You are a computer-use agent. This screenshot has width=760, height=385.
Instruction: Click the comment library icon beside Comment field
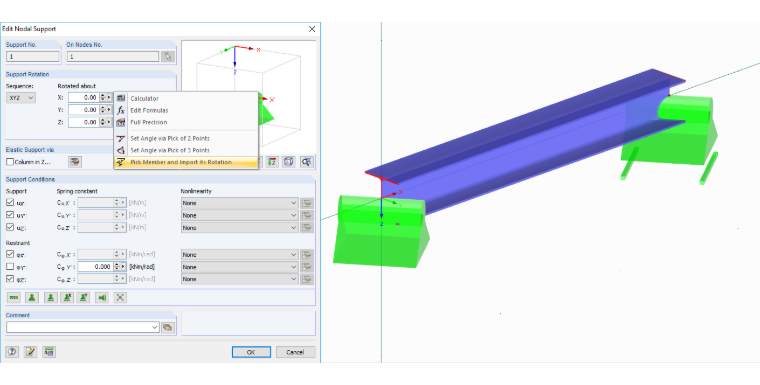[x=168, y=327]
